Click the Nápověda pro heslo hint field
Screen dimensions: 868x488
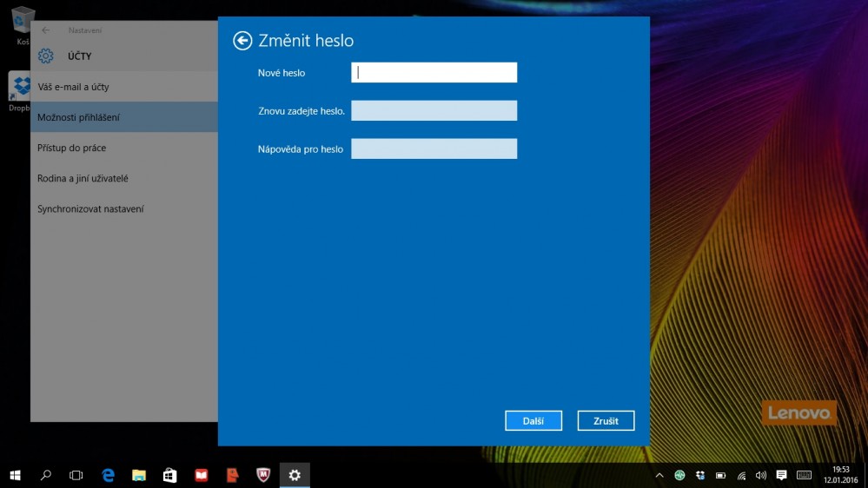pyautogui.click(x=434, y=148)
